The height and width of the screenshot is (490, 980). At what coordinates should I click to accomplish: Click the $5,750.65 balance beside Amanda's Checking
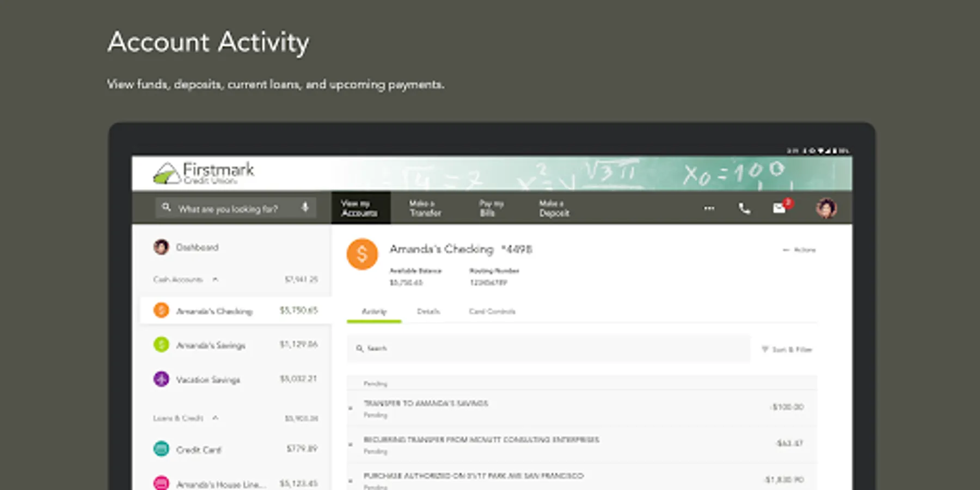[299, 310]
